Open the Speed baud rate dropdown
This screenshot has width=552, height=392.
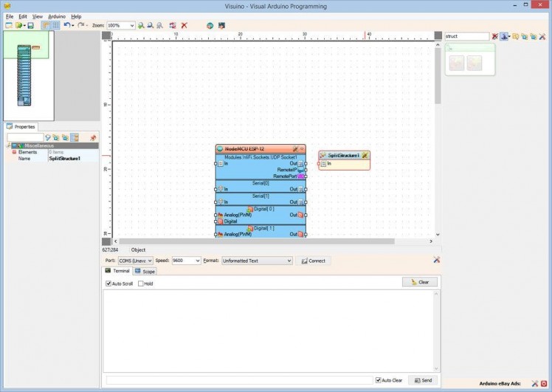click(197, 261)
